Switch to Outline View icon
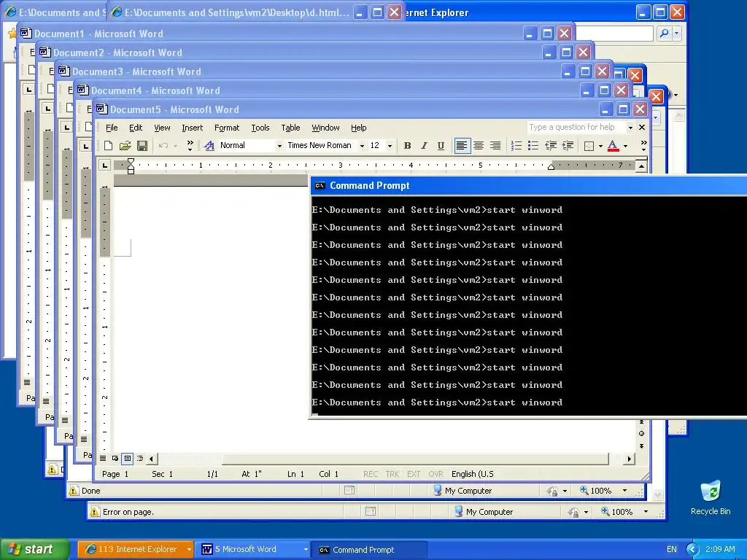The image size is (747, 560). point(140,459)
